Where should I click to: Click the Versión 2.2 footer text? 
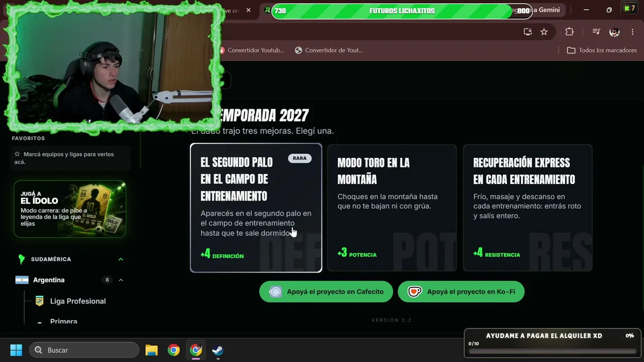[392, 320]
